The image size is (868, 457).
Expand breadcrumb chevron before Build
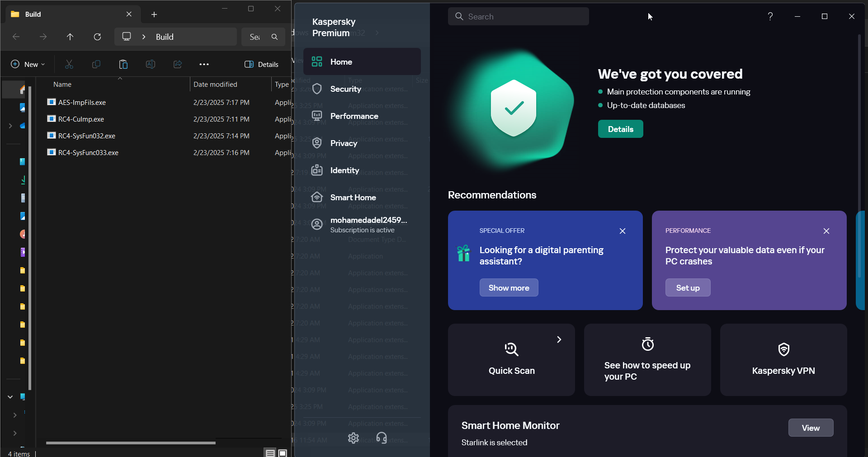coord(144,37)
